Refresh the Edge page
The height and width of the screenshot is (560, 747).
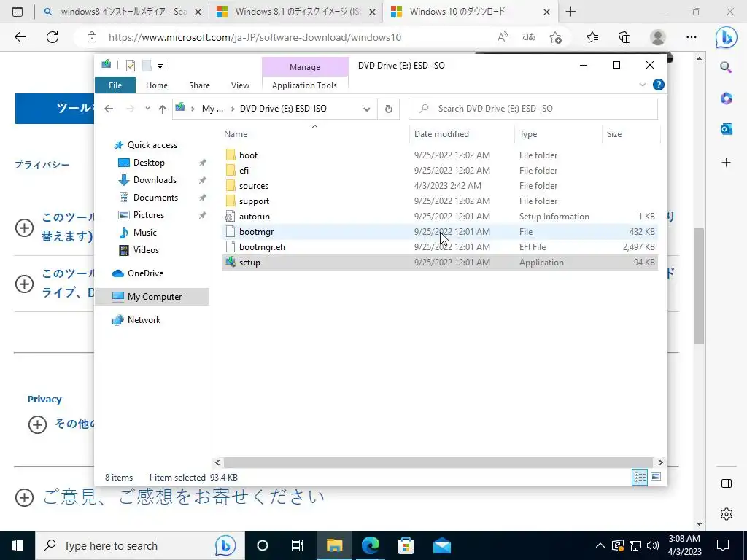tap(53, 37)
